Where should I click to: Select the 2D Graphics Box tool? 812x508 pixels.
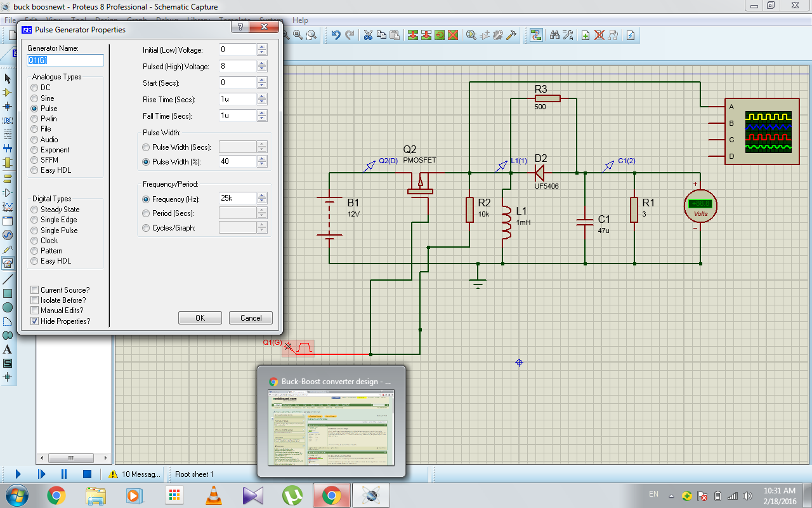point(8,293)
